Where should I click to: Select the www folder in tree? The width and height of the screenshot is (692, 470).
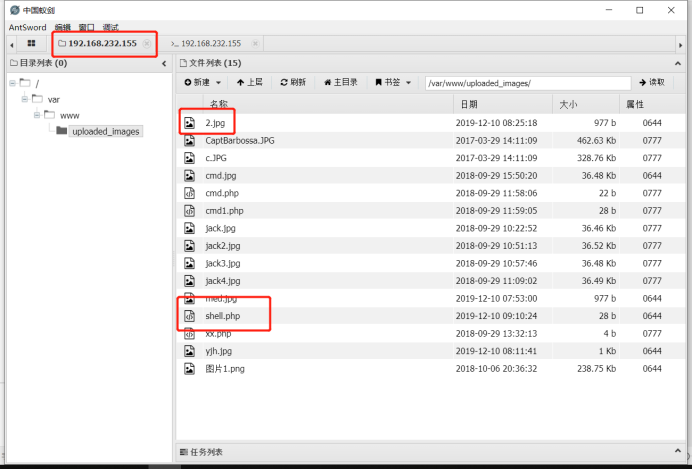point(62,116)
